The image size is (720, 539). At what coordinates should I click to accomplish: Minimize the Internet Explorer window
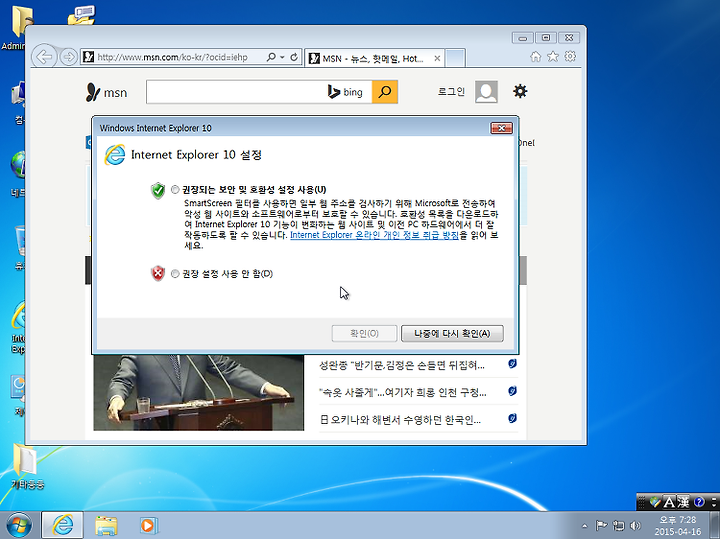pyautogui.click(x=523, y=38)
